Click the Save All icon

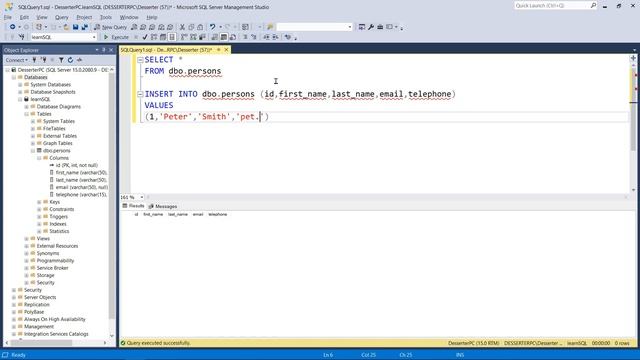(x=85, y=27)
